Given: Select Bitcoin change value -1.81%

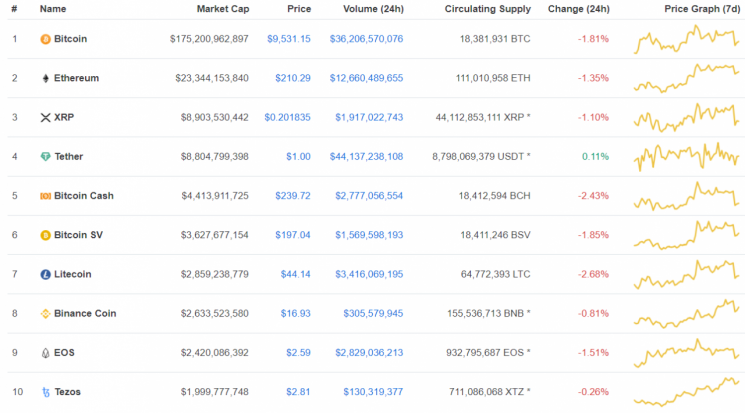Looking at the screenshot, I should click(593, 39).
